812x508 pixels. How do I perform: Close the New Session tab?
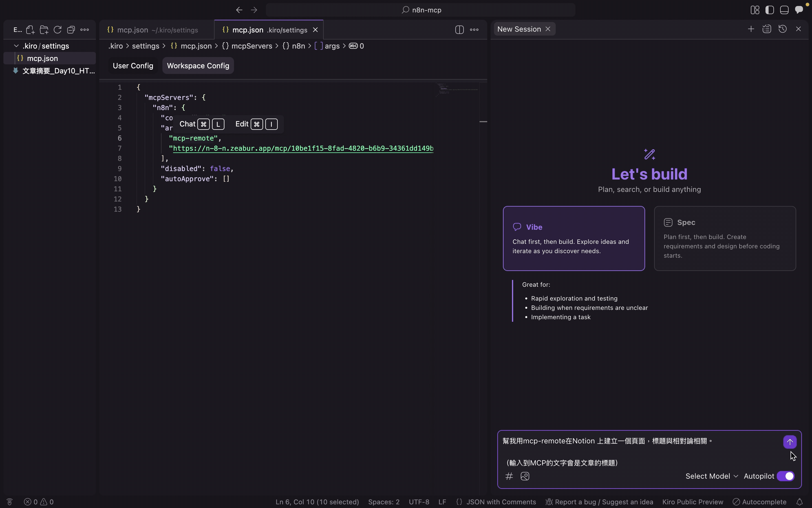[x=548, y=29]
